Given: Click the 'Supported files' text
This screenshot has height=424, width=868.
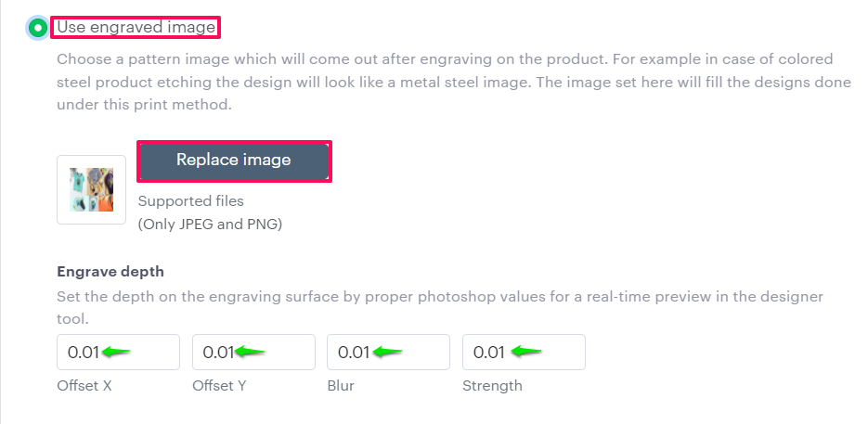Looking at the screenshot, I should [190, 200].
